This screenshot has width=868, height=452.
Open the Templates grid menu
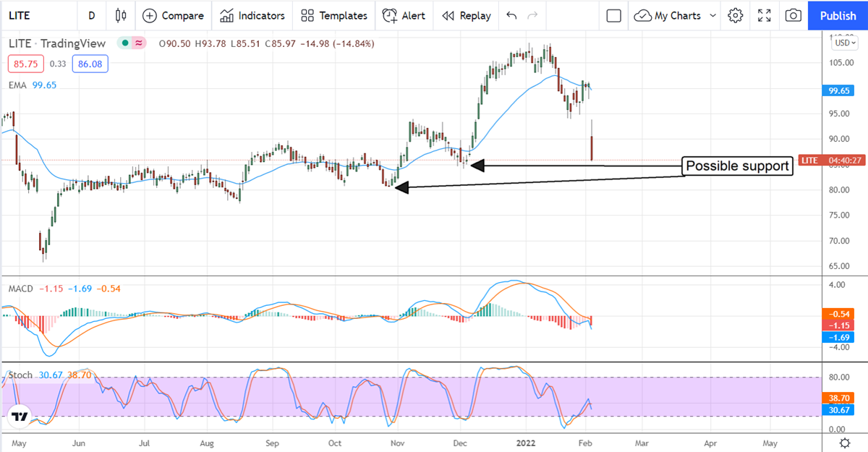334,15
